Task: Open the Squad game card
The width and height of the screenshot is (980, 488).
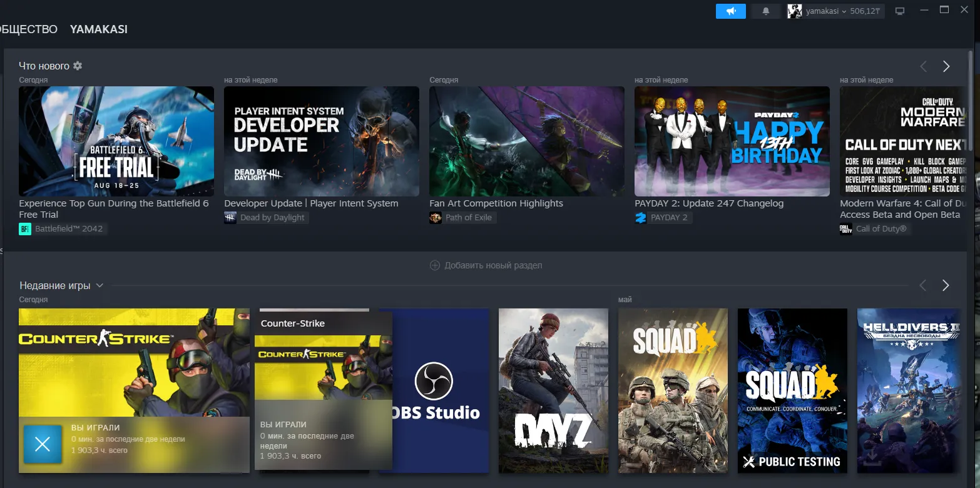Action: (673, 390)
